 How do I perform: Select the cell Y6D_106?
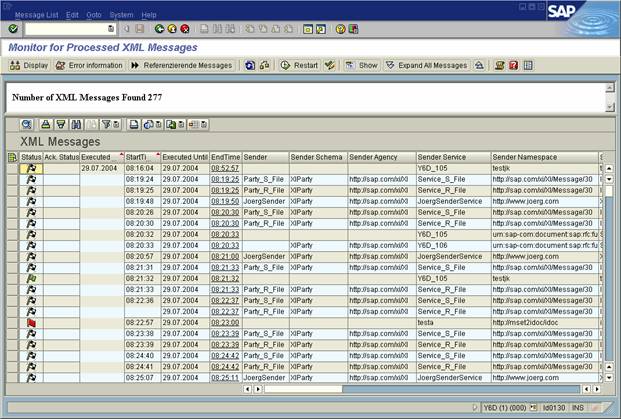[x=453, y=246]
